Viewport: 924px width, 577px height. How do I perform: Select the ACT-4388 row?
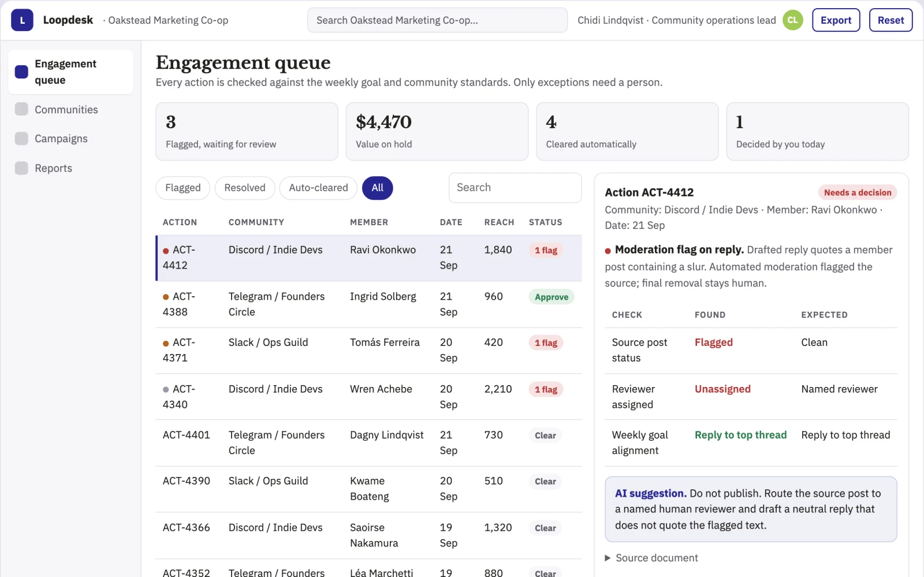pyautogui.click(x=369, y=304)
